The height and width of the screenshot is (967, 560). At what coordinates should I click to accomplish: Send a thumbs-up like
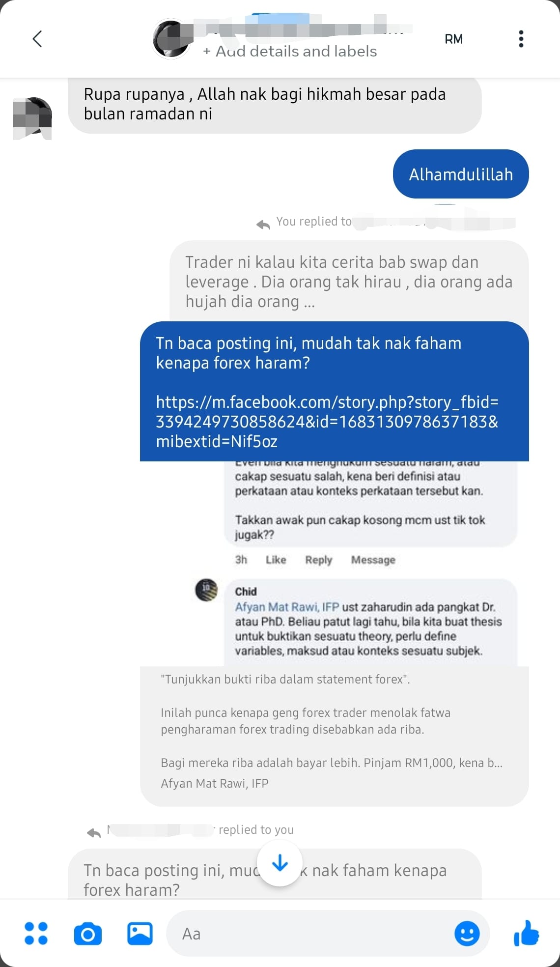click(526, 933)
